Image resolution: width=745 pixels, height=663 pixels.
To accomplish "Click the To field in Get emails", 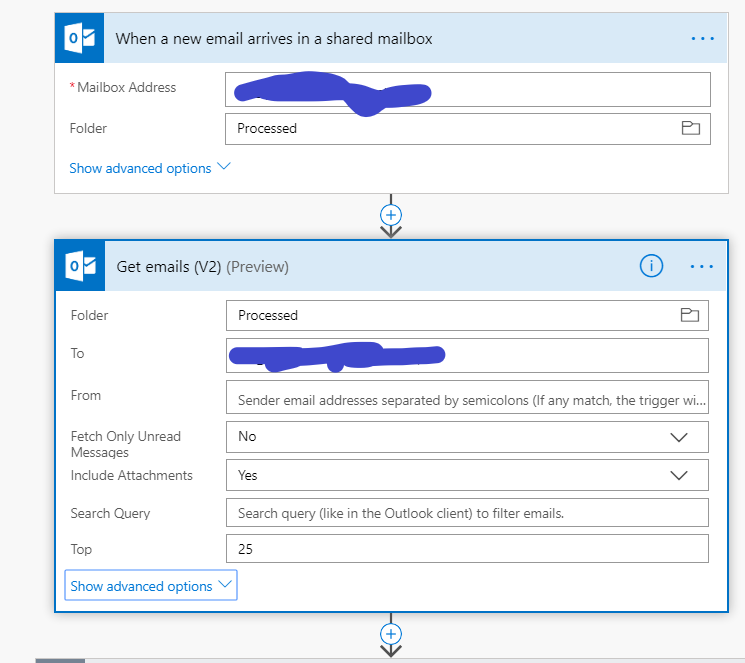I will pyautogui.click(x=467, y=356).
